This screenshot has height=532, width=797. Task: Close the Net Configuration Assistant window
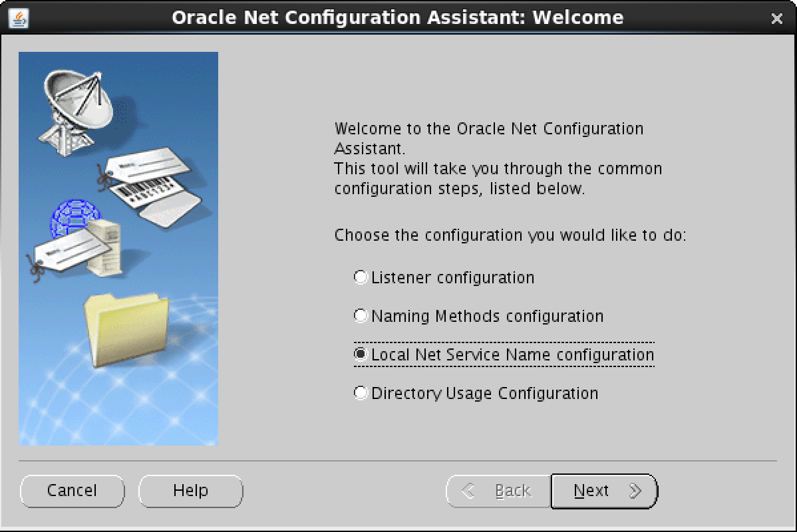tap(776, 19)
